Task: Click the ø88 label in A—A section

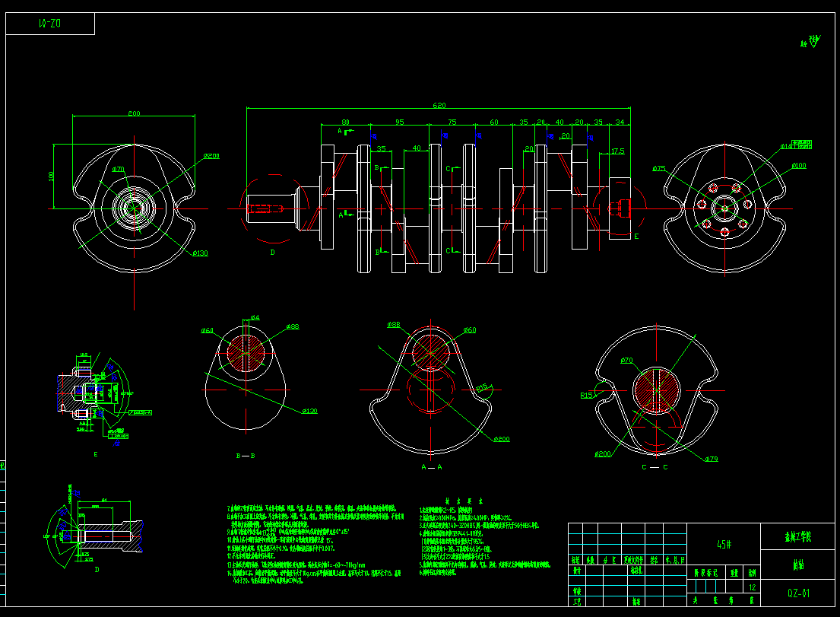Action: (394, 324)
